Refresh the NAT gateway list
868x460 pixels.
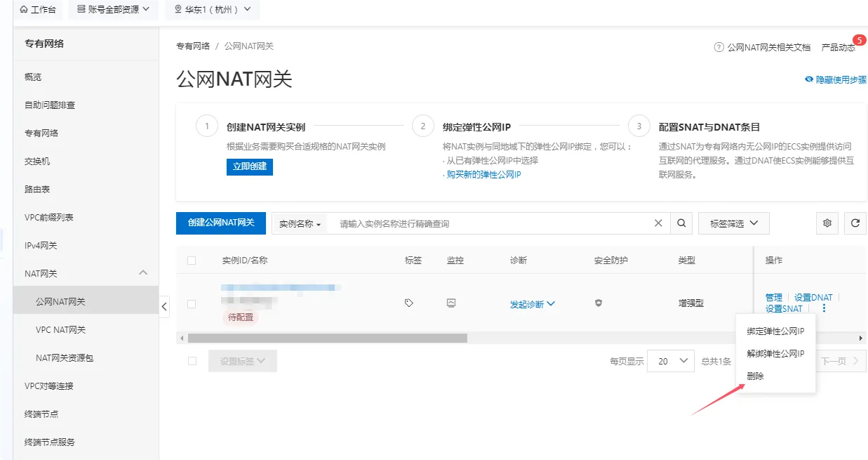point(855,223)
